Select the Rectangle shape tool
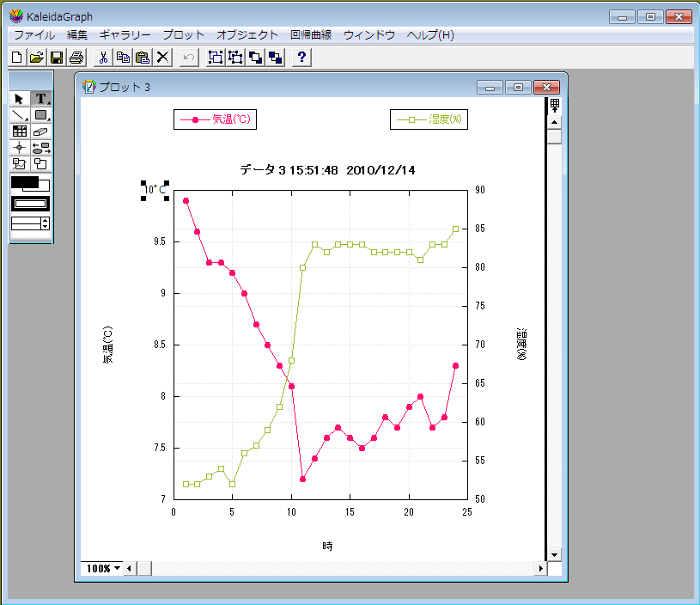The width and height of the screenshot is (700, 605). [41, 115]
